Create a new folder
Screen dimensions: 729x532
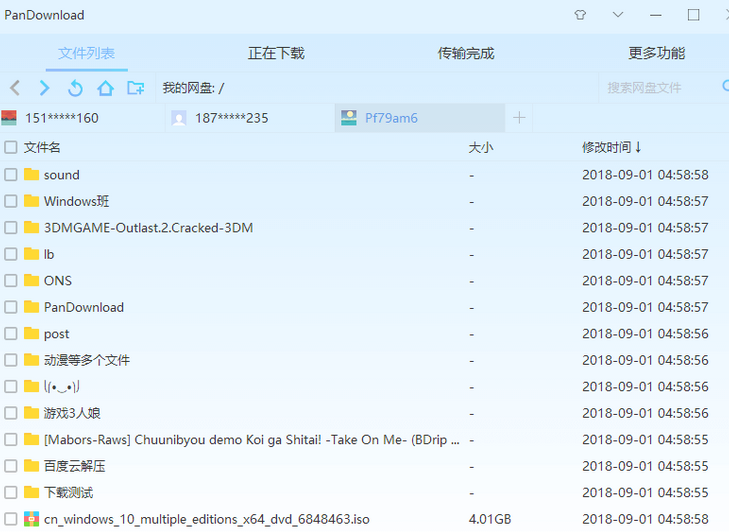[x=135, y=87]
